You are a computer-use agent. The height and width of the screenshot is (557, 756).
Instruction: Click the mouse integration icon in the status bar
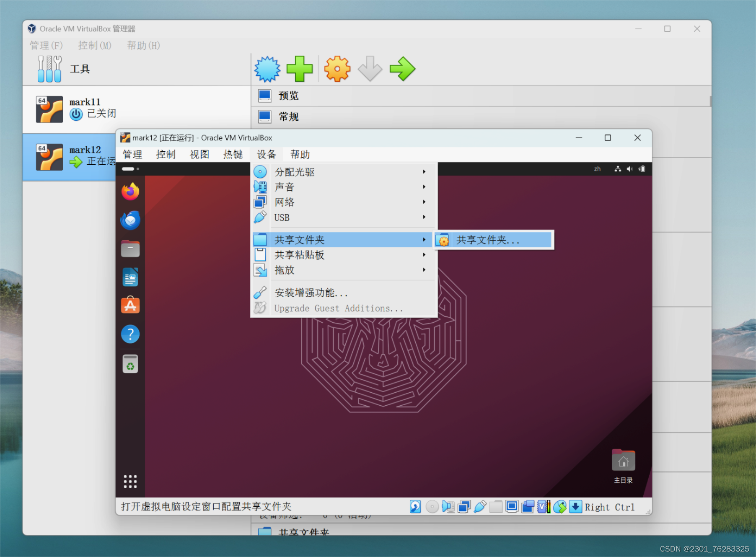tap(559, 507)
